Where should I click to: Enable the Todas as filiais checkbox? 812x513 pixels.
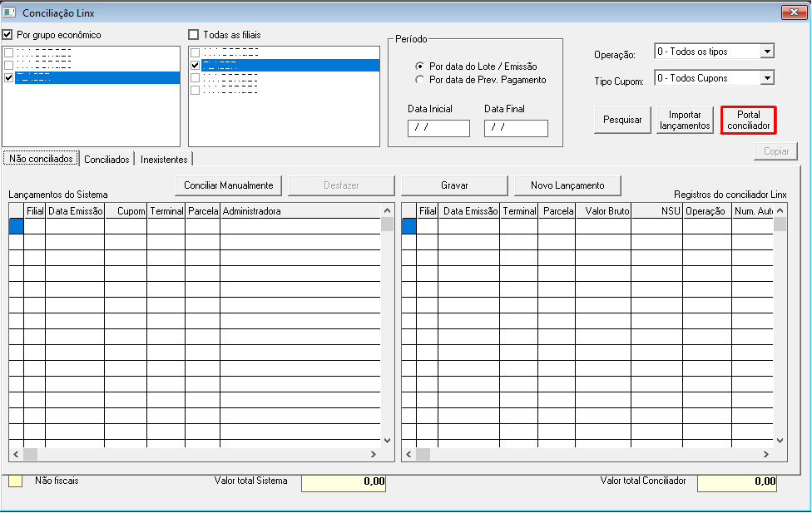(x=194, y=35)
